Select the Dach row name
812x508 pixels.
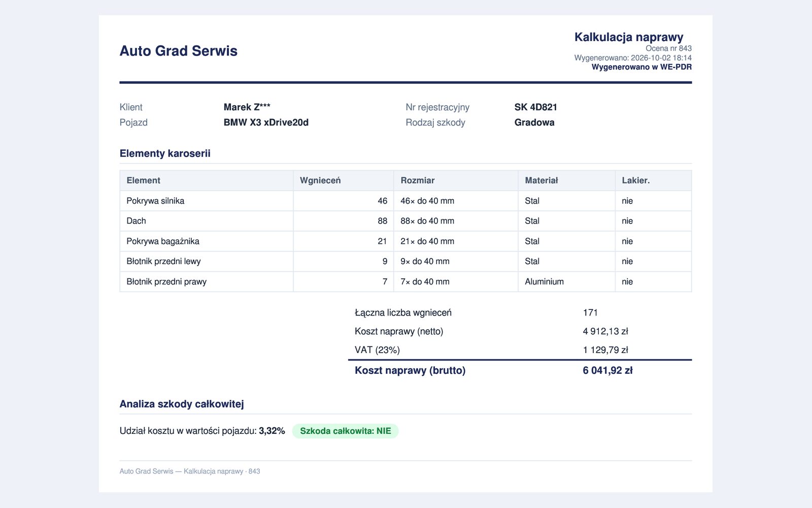136,221
